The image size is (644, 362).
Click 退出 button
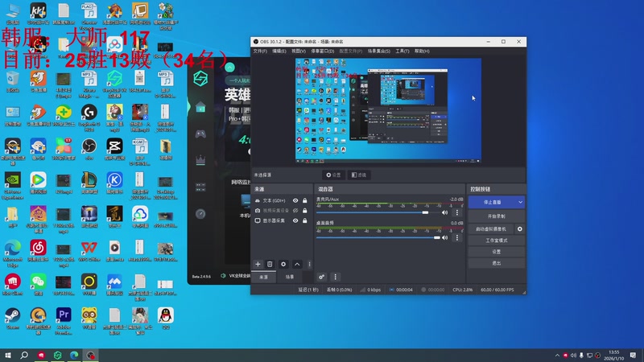click(x=496, y=263)
